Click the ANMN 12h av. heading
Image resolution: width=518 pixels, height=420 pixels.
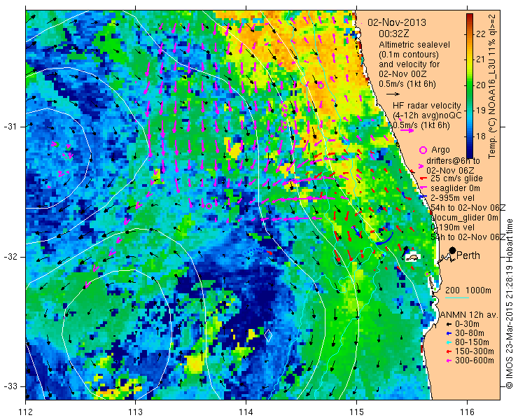[x=470, y=314]
